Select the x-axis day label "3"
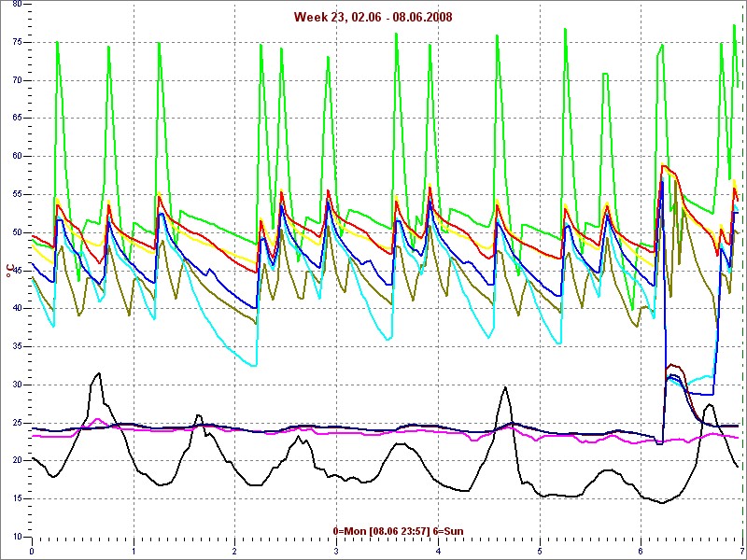 (x=337, y=553)
